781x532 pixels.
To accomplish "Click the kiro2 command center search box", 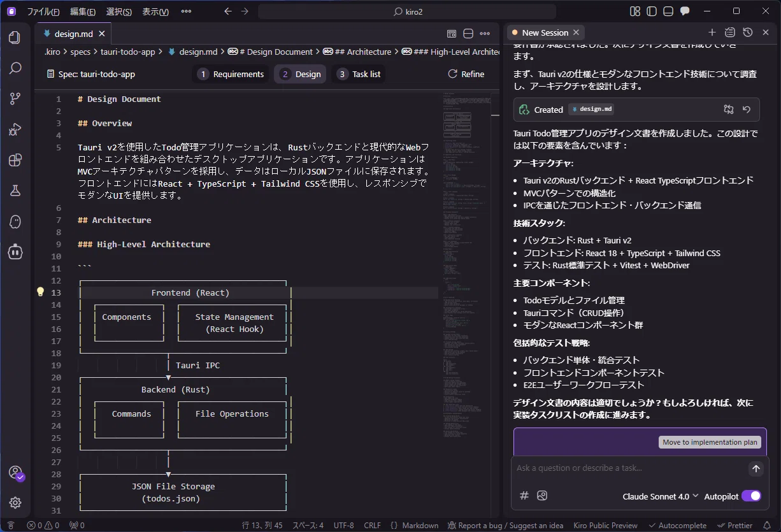I will point(407,11).
